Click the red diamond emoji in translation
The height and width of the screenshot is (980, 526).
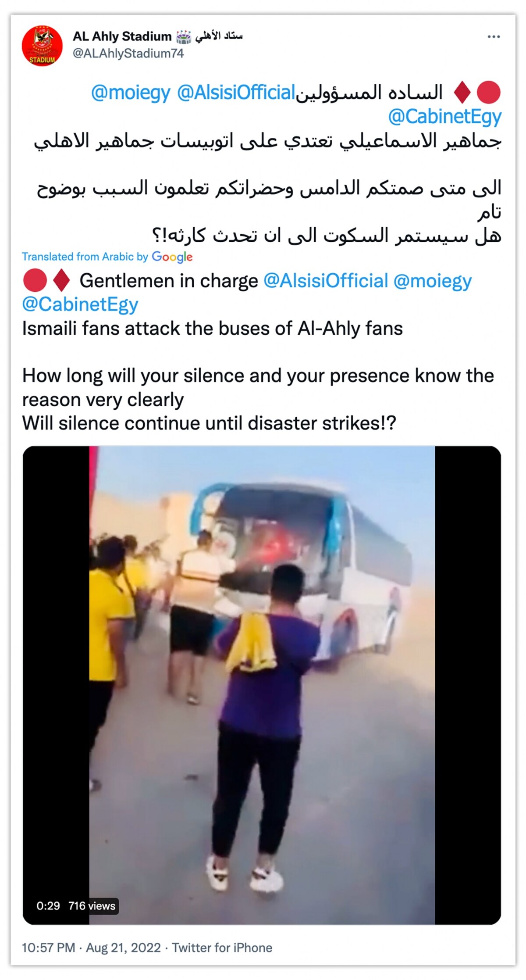(61, 280)
